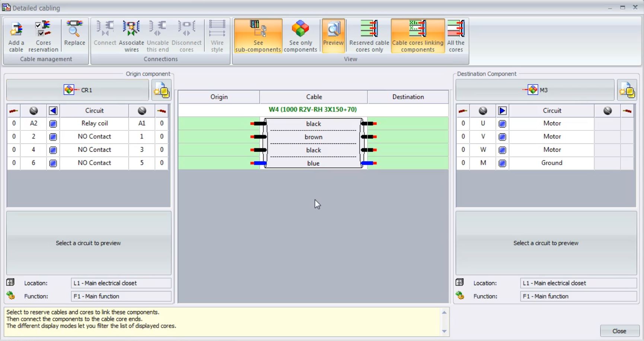Viewport: 644px width, 341px height.
Task: Select the Add a cable tool
Action: tap(16, 35)
